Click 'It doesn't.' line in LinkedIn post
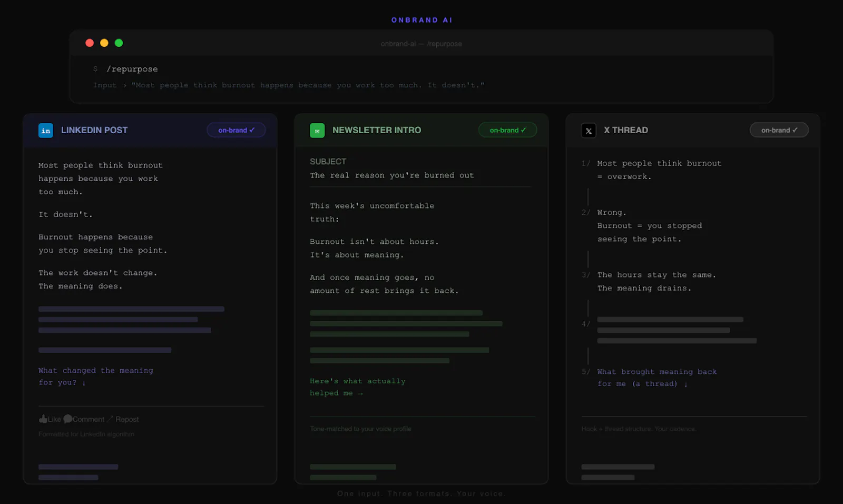The image size is (843, 504). (65, 214)
